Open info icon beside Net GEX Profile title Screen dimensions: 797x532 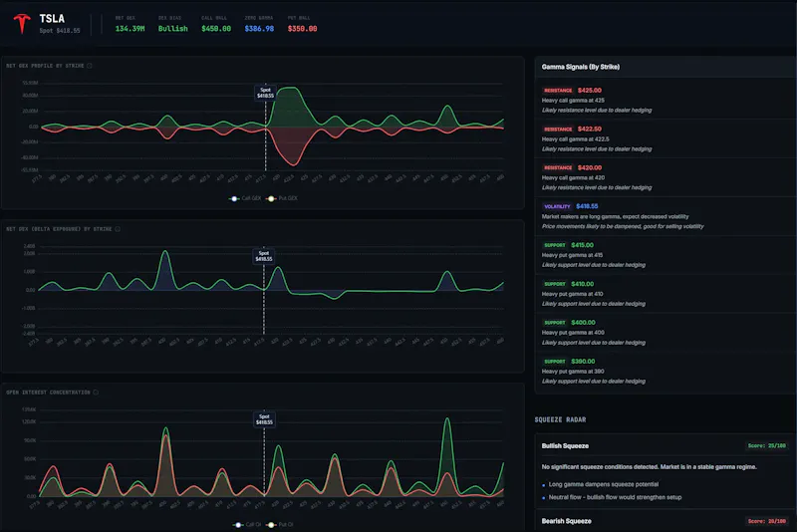click(90, 66)
